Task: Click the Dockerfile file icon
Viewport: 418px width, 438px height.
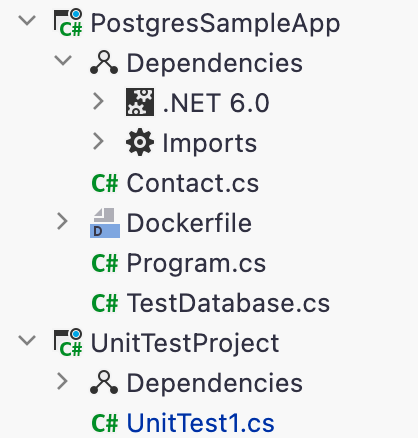Action: (105, 223)
